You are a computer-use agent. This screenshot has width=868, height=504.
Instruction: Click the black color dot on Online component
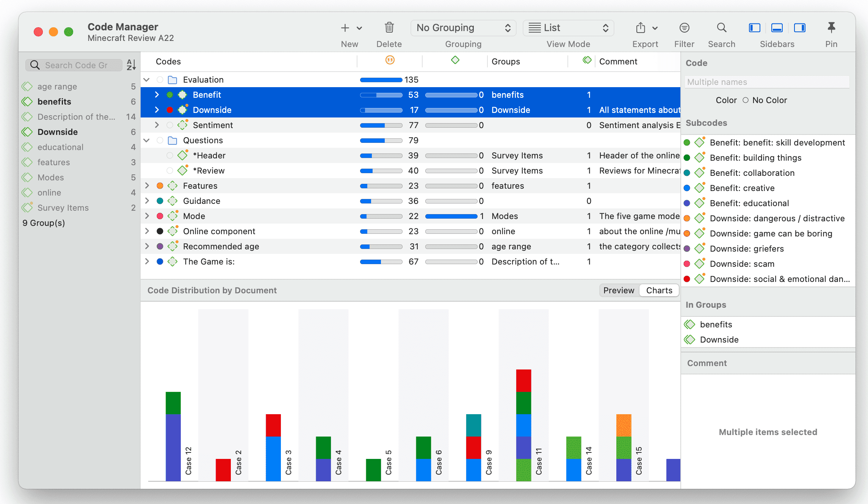[x=160, y=231]
